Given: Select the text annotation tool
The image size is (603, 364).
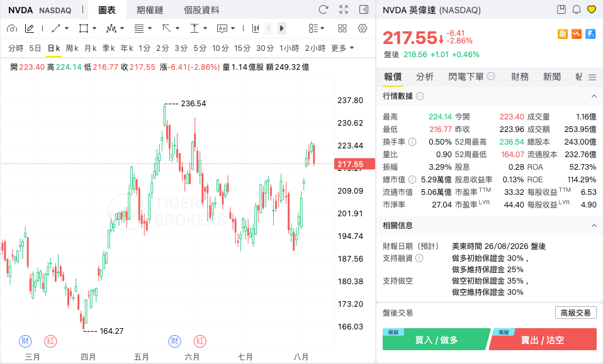Looking at the screenshot, I should [x=222, y=28].
